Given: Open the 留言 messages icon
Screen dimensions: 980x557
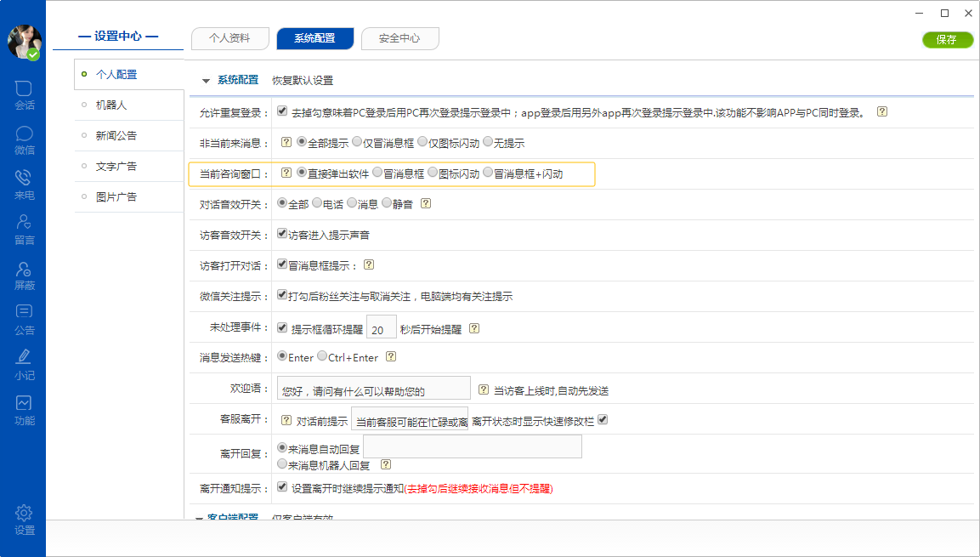Looking at the screenshot, I should tap(24, 224).
